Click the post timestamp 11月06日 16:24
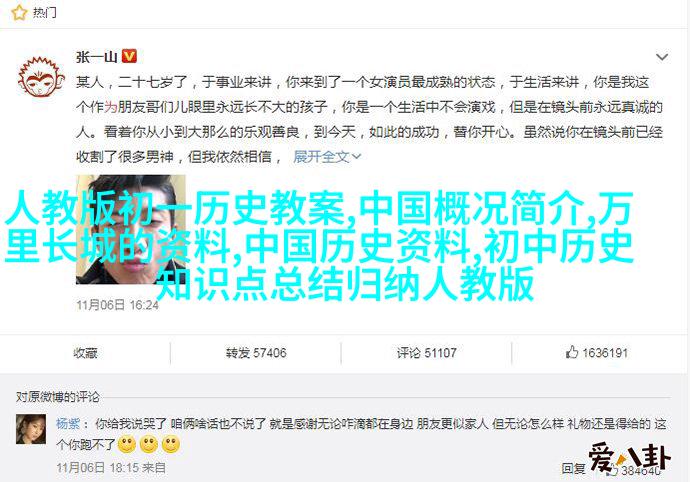Image resolution: width=690 pixels, height=482 pixels. [117, 305]
